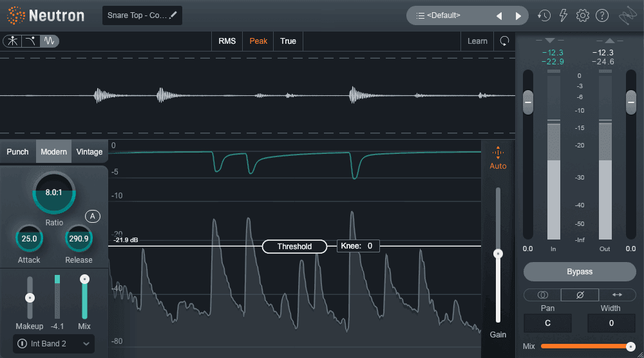Go to previous preset arrow
This screenshot has width=644, height=358.
click(x=499, y=16)
